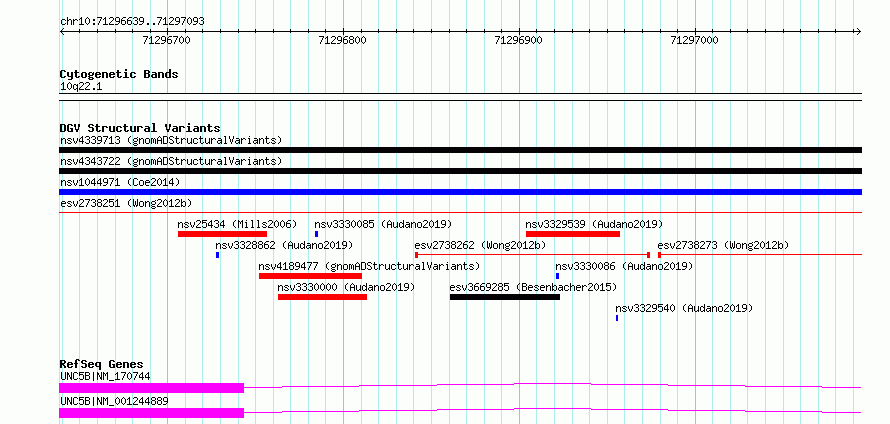Open the nsv25434 (Mills2006) label

pyautogui.click(x=237, y=224)
